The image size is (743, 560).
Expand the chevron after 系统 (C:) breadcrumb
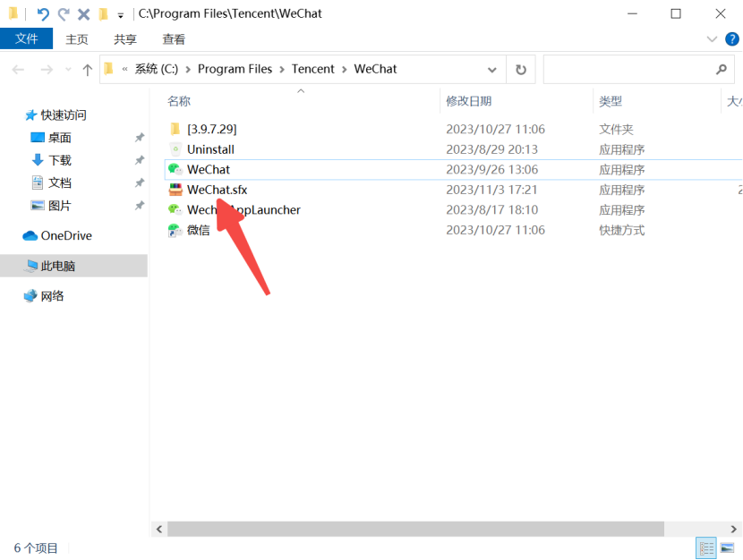coord(188,70)
